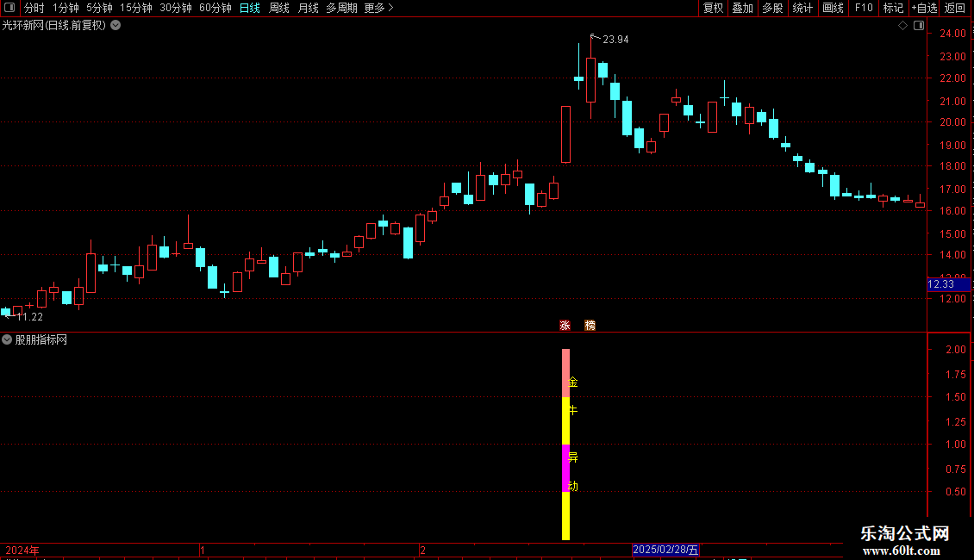
Task: Click the 24.00 price axis label
Action: click(x=952, y=34)
